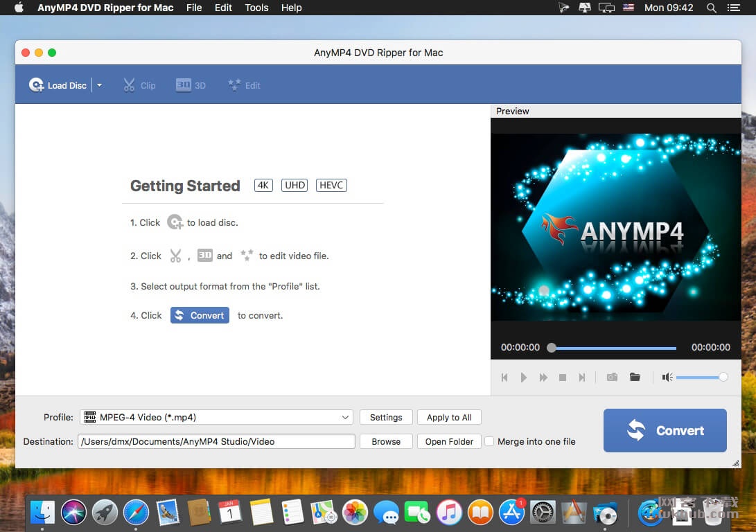This screenshot has height=532, width=756.
Task: Click the middle of the preview progress bar
Action: tap(614, 348)
